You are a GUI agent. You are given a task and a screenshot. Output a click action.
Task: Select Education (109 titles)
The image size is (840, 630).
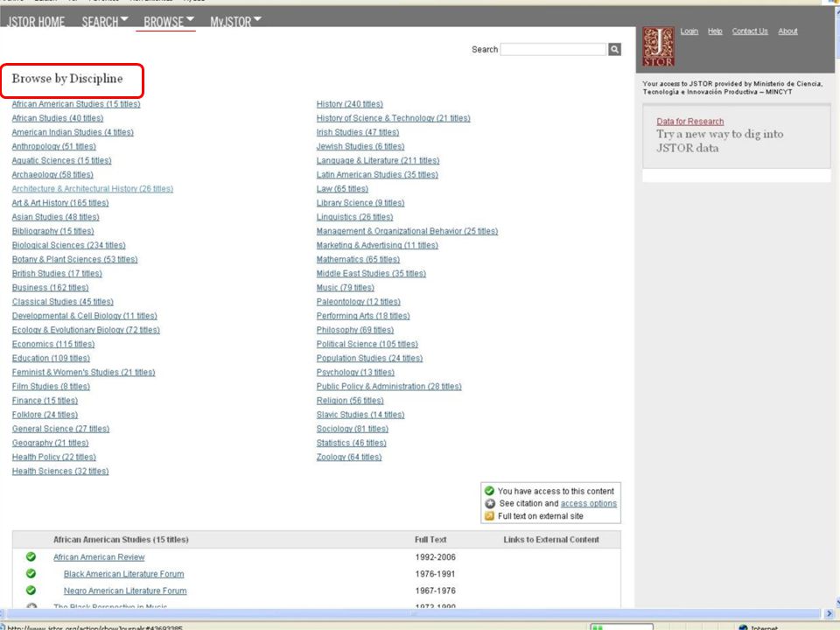[x=51, y=359]
